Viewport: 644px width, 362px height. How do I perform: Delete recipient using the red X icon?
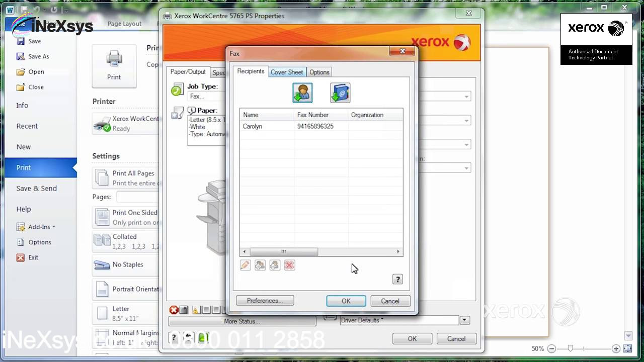pyautogui.click(x=289, y=265)
